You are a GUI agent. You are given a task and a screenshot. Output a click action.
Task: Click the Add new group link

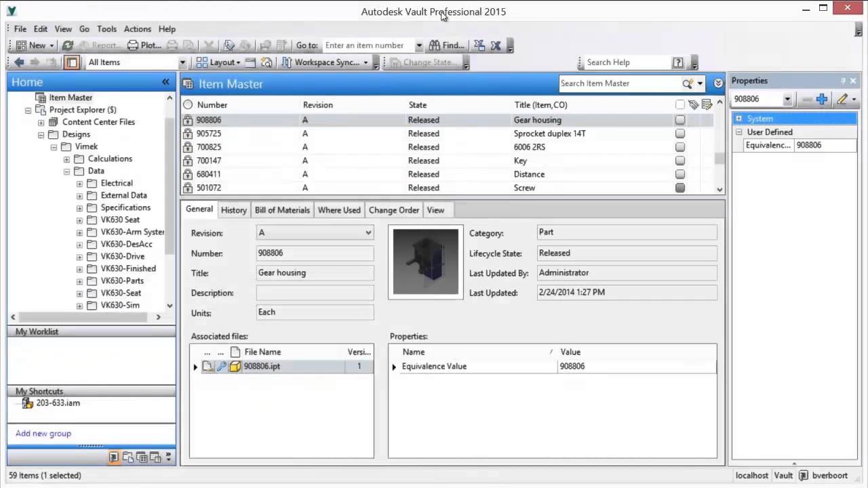(x=43, y=434)
